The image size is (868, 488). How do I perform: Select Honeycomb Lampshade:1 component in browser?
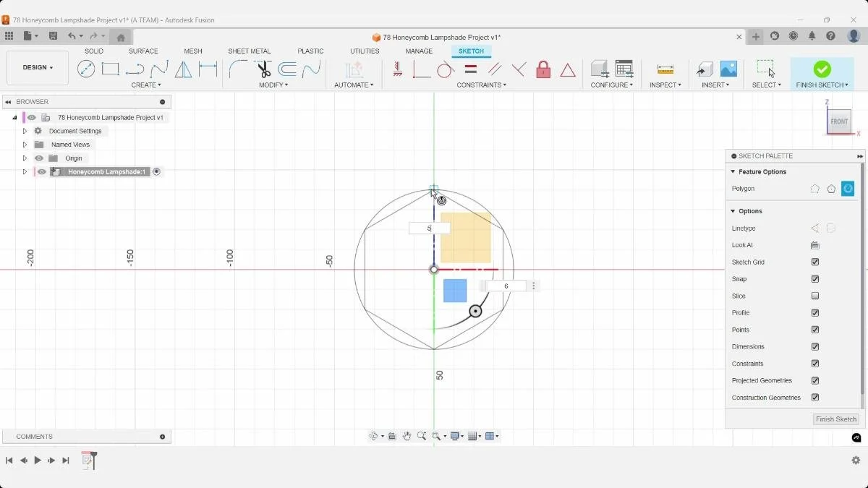(x=107, y=172)
